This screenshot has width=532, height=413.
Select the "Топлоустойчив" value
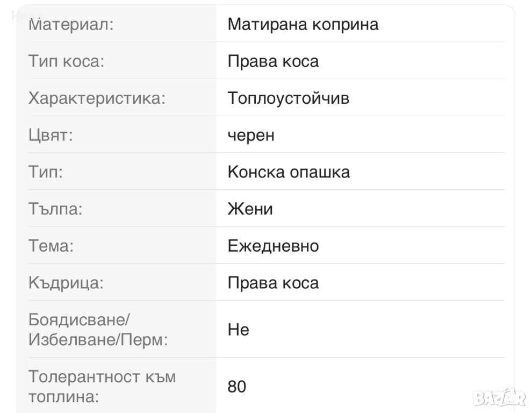289,98
